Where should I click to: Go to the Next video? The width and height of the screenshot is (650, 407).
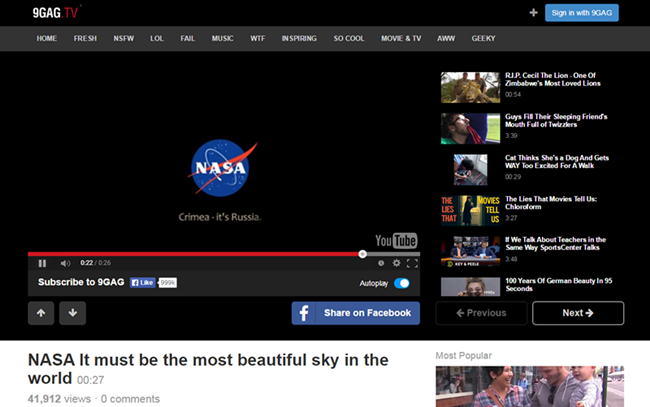pos(578,313)
